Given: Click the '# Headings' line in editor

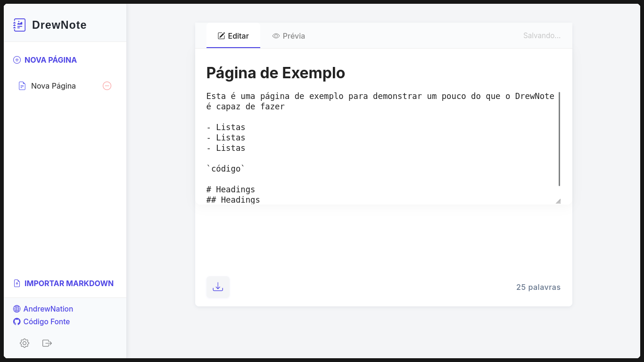Looking at the screenshot, I should (x=231, y=189).
